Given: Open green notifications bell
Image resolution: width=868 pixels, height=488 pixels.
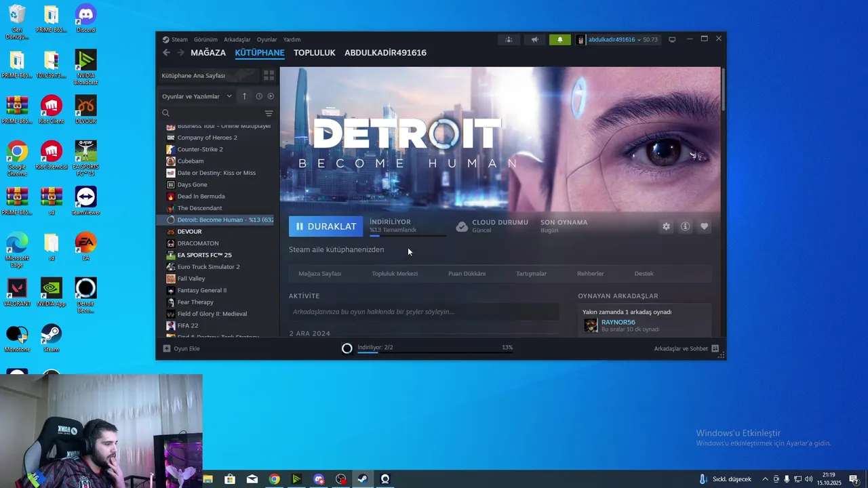Looking at the screenshot, I should (560, 39).
